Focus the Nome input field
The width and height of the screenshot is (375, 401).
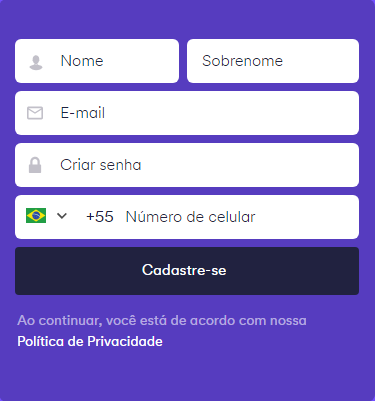tap(97, 61)
